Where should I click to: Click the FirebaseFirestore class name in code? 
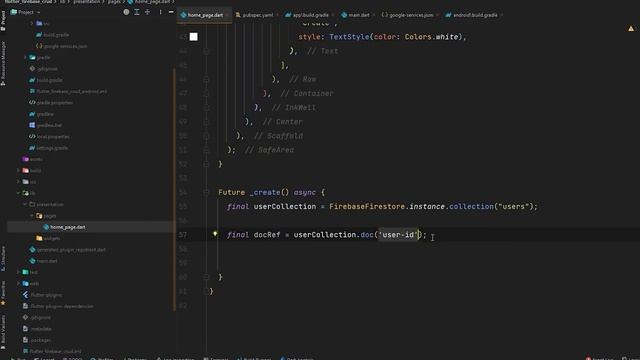click(367, 207)
